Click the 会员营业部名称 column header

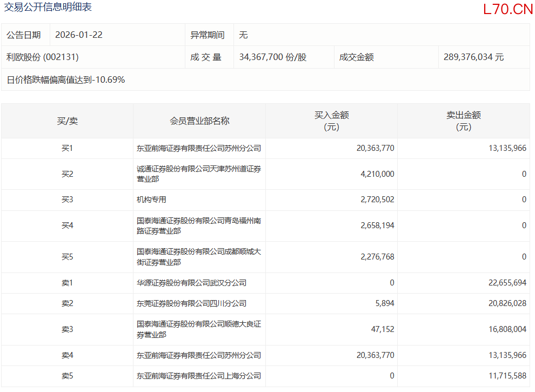point(199,121)
